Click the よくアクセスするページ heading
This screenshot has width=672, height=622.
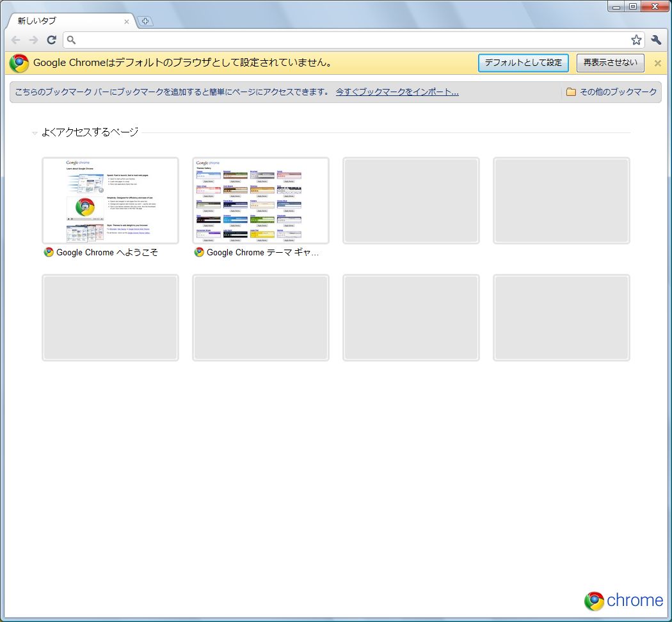[x=90, y=132]
